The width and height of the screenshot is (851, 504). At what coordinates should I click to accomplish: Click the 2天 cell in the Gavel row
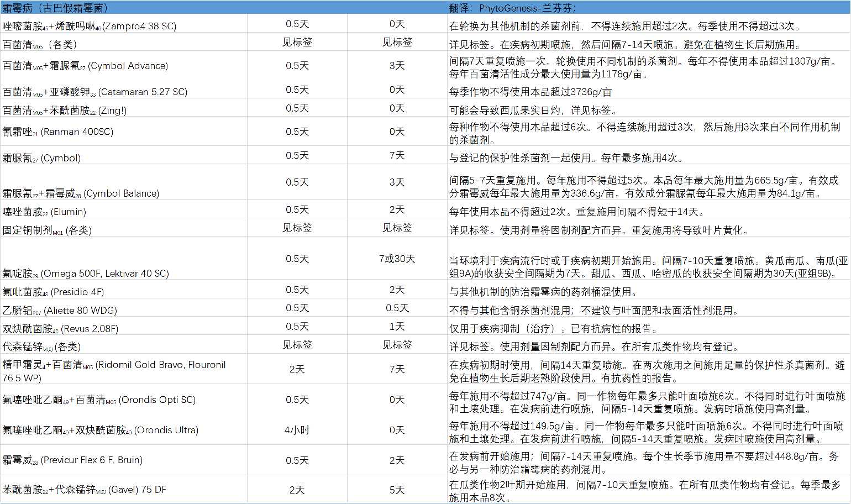pyautogui.click(x=297, y=490)
